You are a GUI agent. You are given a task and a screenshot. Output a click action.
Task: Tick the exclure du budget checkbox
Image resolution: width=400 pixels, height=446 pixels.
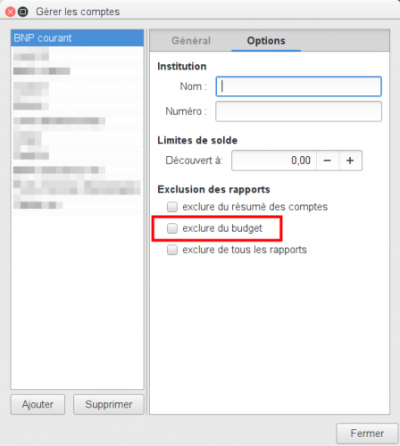pos(172,228)
